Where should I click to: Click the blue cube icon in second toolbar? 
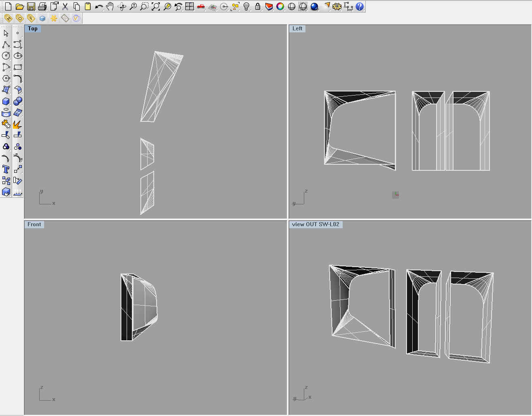pos(42,18)
